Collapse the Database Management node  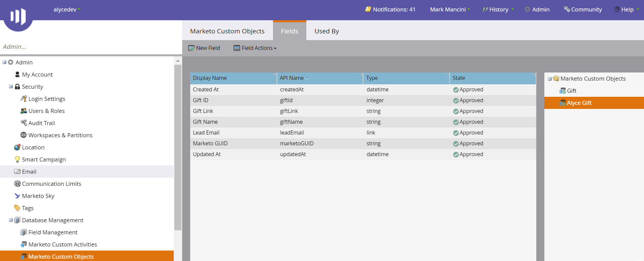[x=11, y=220]
